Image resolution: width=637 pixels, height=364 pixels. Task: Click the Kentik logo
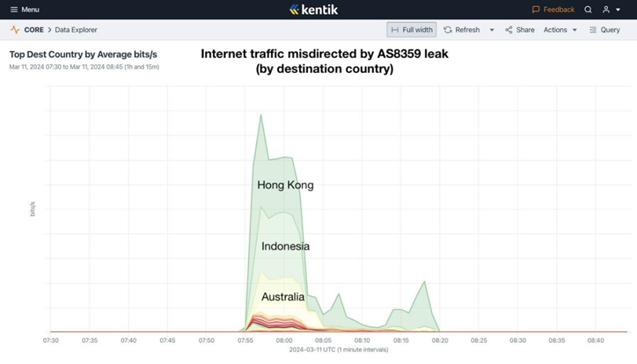[313, 9]
